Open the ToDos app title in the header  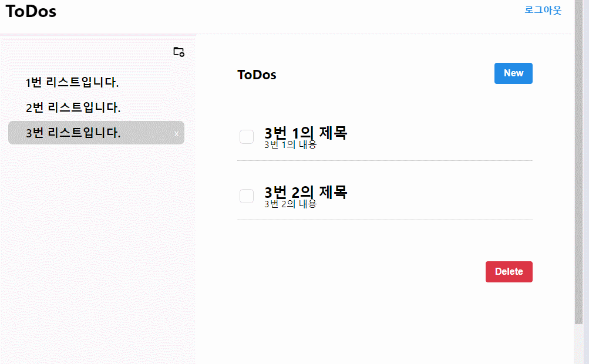31,11
